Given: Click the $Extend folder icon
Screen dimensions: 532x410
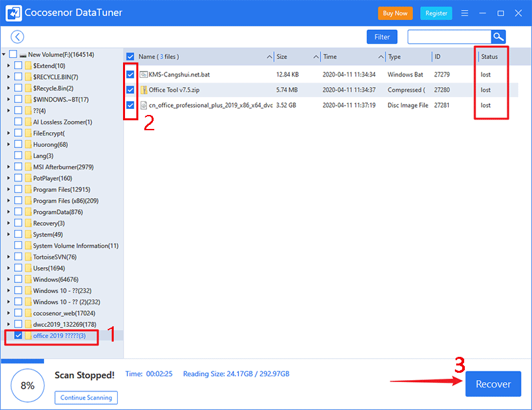Looking at the screenshot, I should tap(28, 66).
